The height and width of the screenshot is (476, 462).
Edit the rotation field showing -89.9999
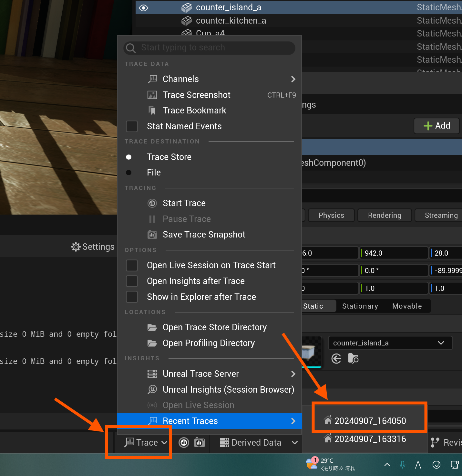tap(446, 270)
